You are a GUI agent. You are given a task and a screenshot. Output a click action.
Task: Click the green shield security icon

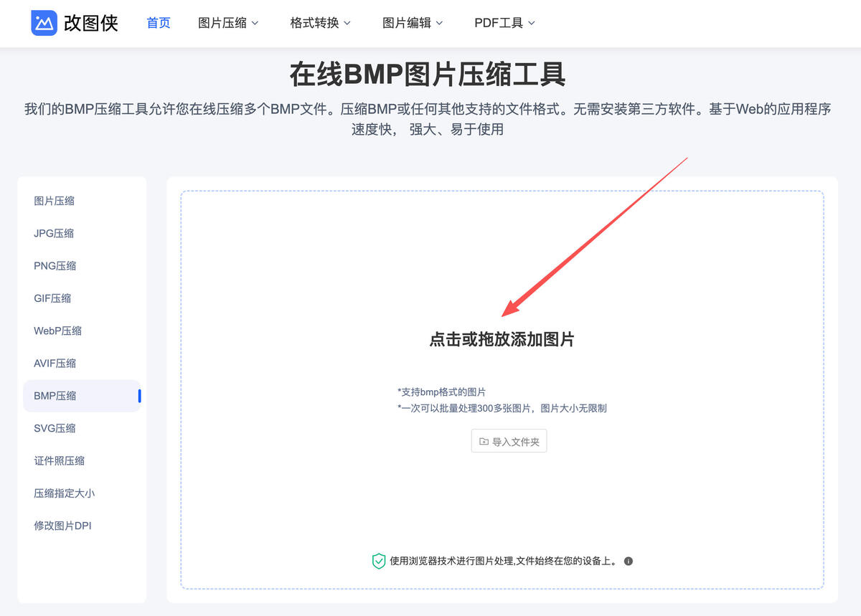click(x=379, y=561)
